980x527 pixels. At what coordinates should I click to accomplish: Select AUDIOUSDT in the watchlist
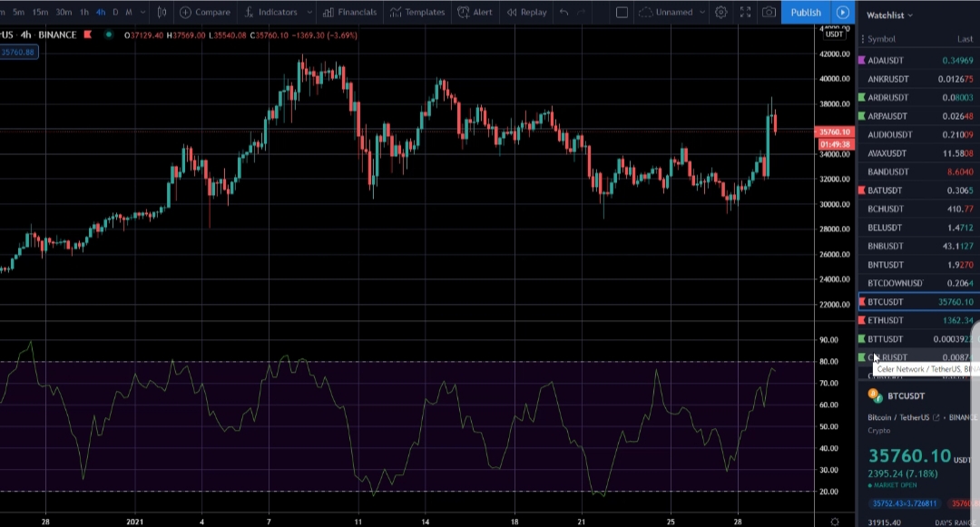click(918, 134)
